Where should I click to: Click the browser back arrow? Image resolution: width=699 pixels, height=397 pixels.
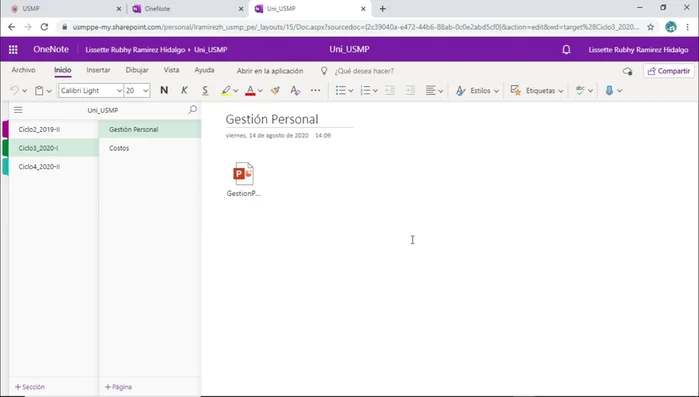coord(12,27)
